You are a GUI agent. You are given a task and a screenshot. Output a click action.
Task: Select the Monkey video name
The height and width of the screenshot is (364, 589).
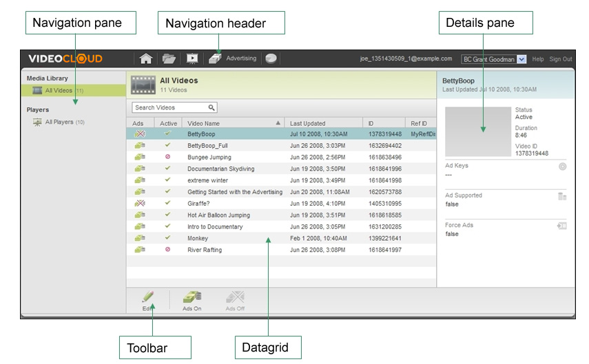point(198,238)
